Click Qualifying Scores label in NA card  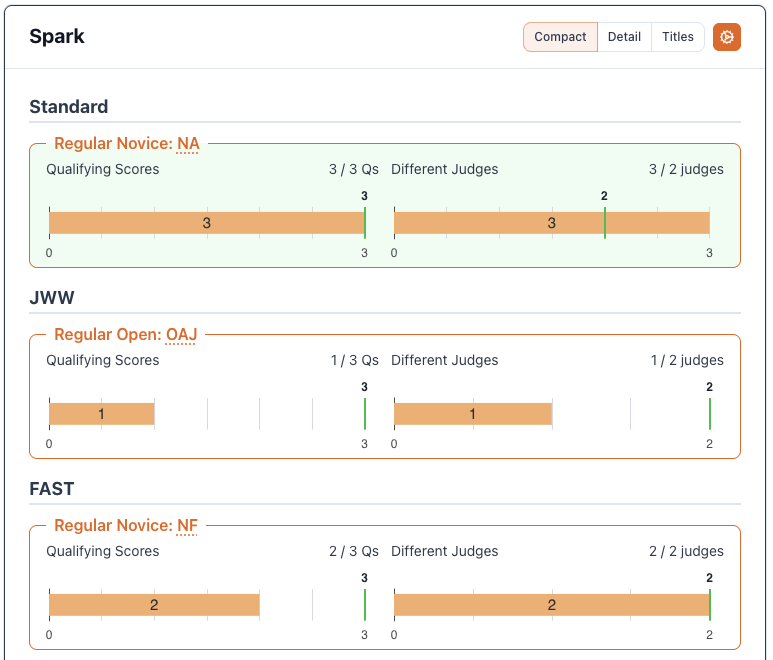click(103, 169)
